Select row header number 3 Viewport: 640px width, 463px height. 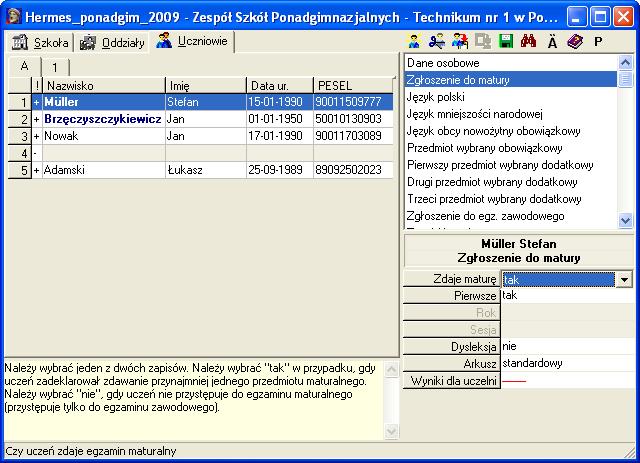point(20,136)
